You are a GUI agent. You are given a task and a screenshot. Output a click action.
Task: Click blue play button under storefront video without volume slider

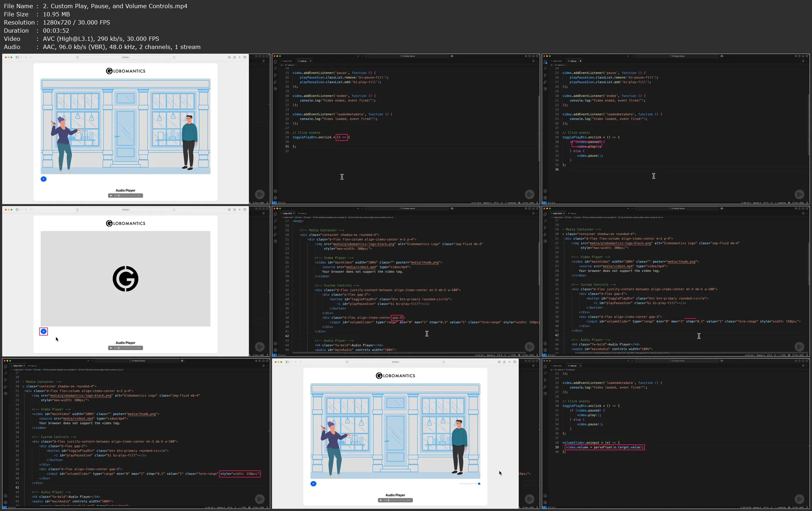[x=44, y=179]
